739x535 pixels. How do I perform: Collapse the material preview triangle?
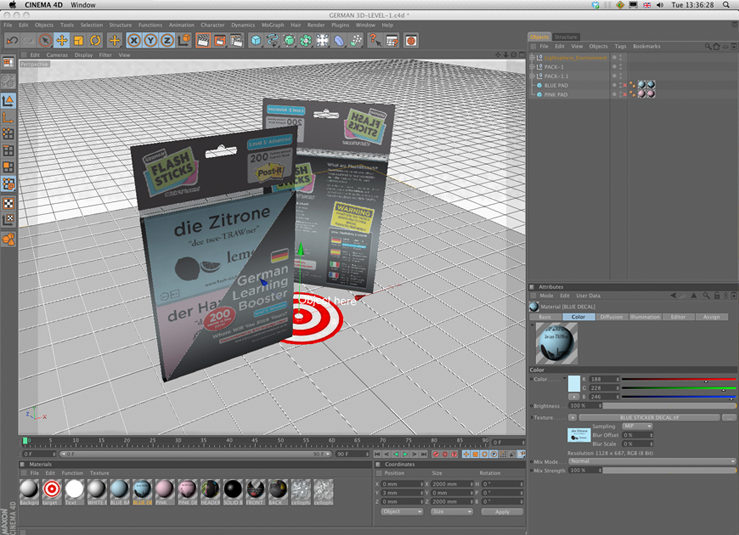click(x=533, y=325)
